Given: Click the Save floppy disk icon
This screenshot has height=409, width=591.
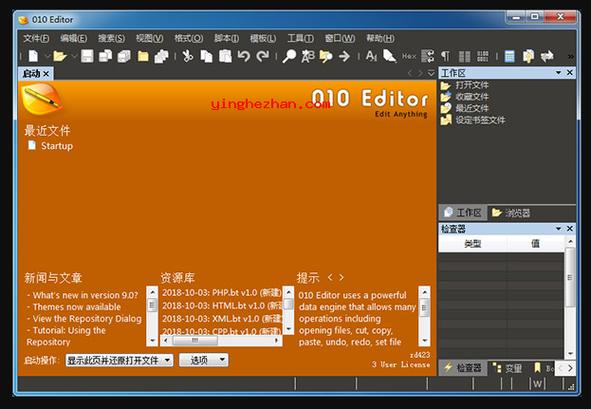Looking at the screenshot, I should click(87, 56).
